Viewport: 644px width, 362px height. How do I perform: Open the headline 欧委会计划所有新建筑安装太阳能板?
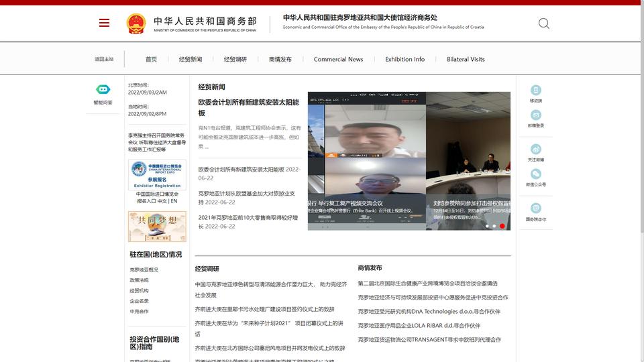click(249, 107)
